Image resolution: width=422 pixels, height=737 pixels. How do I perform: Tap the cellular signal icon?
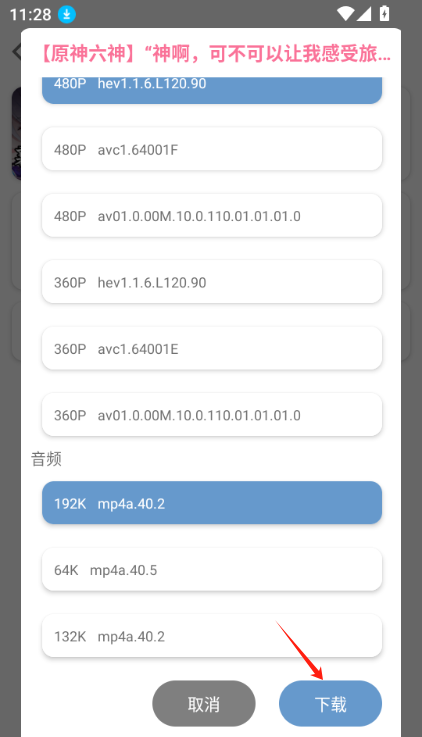tap(364, 14)
